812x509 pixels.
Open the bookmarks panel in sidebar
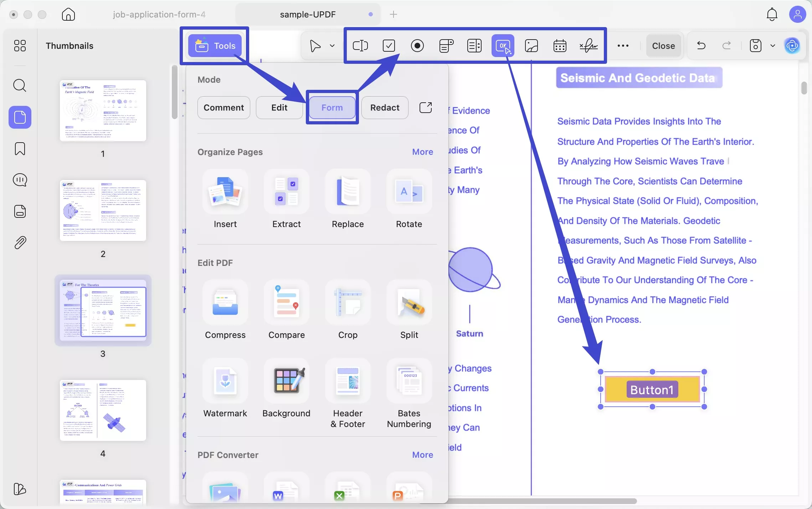20,149
